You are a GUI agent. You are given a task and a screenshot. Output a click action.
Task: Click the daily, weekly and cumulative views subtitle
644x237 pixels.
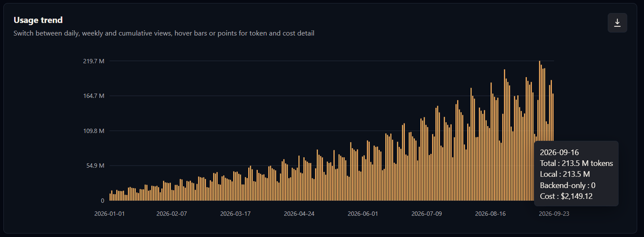pyautogui.click(x=164, y=33)
